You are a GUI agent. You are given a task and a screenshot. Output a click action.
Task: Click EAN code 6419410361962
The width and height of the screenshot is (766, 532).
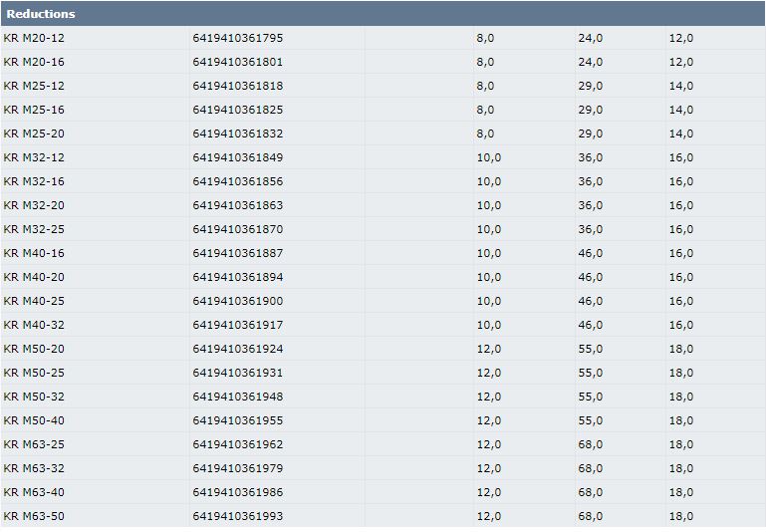(238, 445)
